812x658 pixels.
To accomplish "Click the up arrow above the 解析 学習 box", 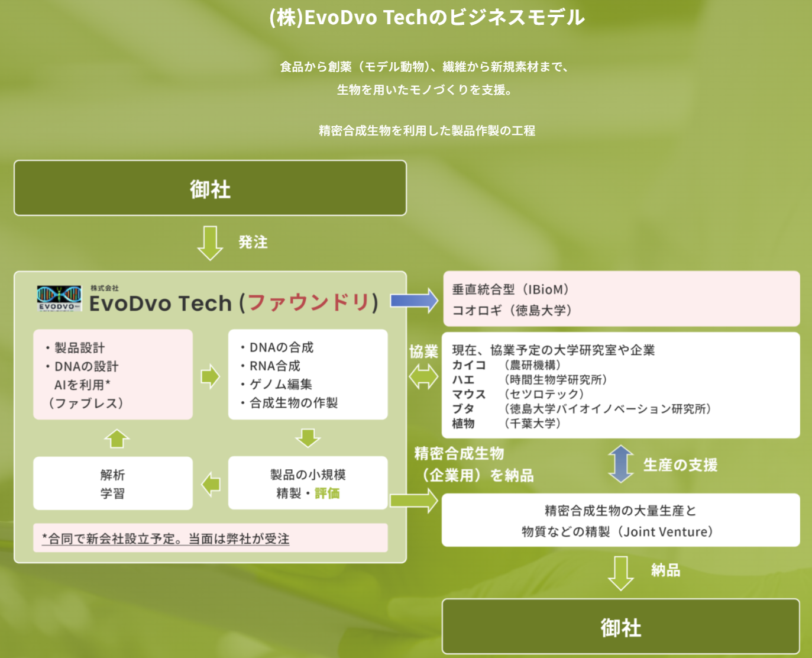I will [x=117, y=438].
